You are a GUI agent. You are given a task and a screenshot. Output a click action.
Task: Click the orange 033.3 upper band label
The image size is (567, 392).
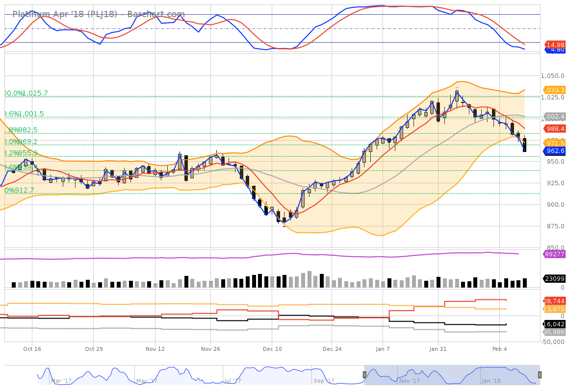[x=554, y=90]
